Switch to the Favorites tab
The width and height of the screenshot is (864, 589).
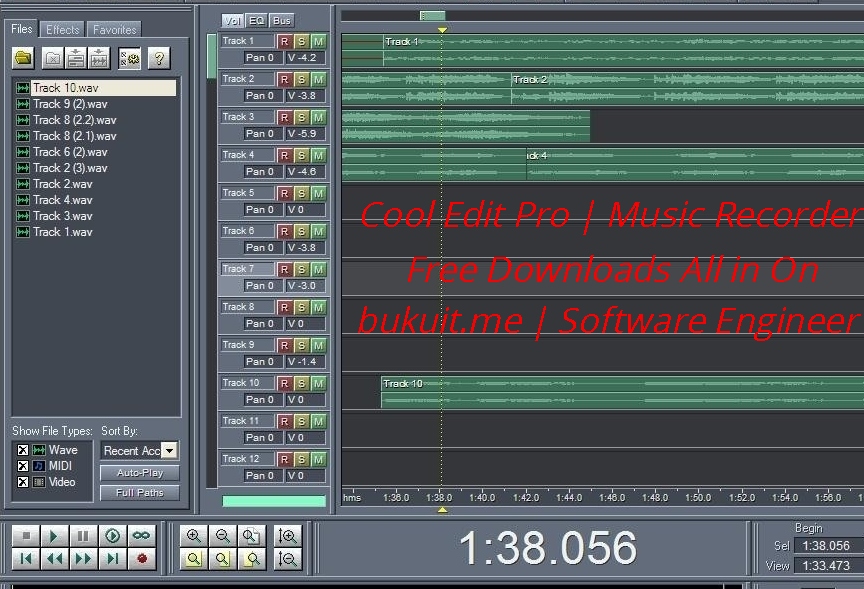click(114, 29)
